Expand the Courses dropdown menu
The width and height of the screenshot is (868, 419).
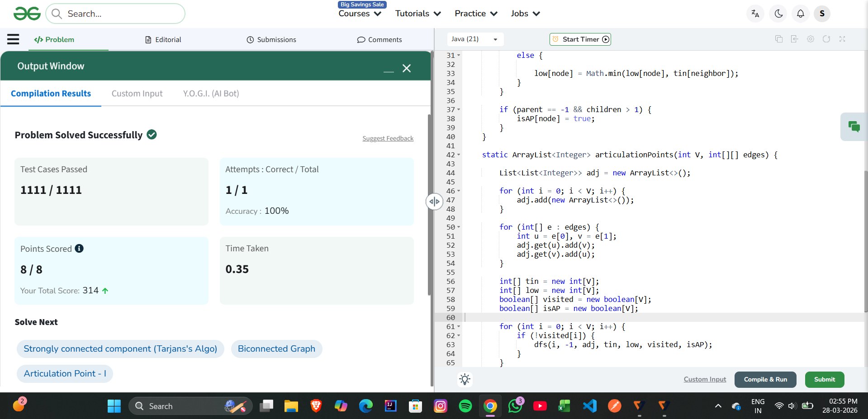point(360,14)
